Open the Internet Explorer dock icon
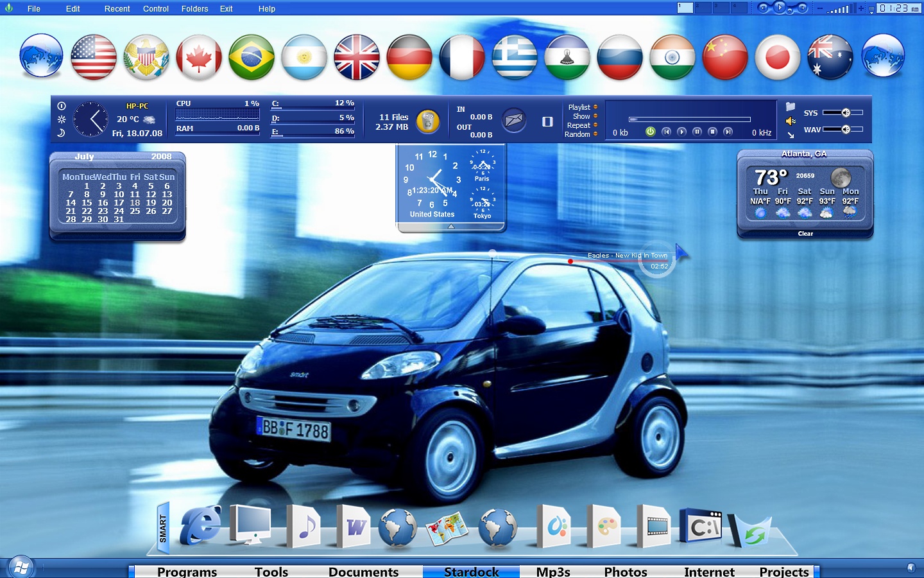Viewport: 924px width, 578px height. [200, 525]
